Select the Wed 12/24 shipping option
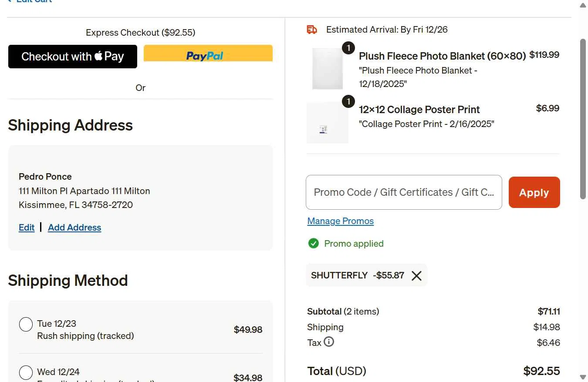 (x=26, y=372)
